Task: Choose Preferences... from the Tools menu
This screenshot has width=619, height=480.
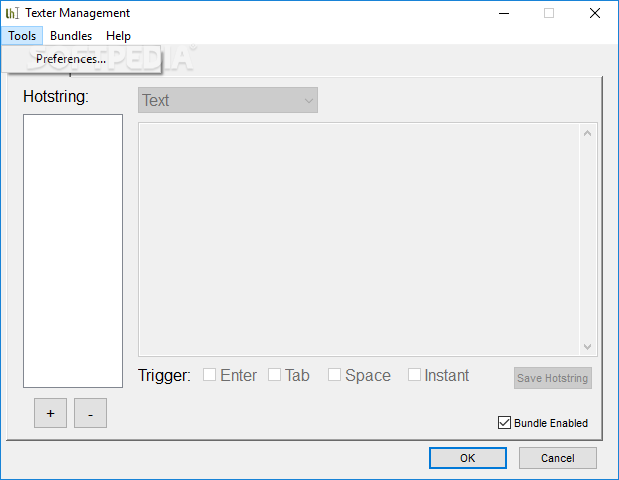Action: tap(81, 59)
